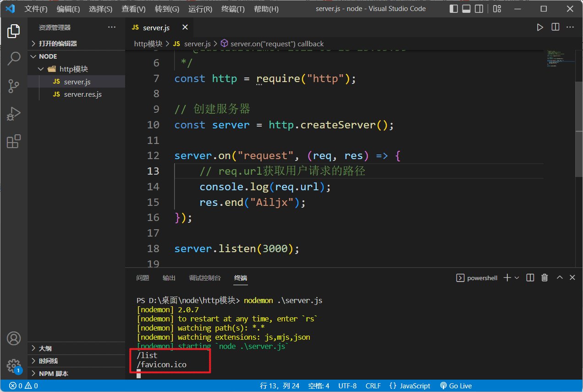This screenshot has height=392, width=583.
Task: Open the Accounts profile icon
Action: click(14, 338)
